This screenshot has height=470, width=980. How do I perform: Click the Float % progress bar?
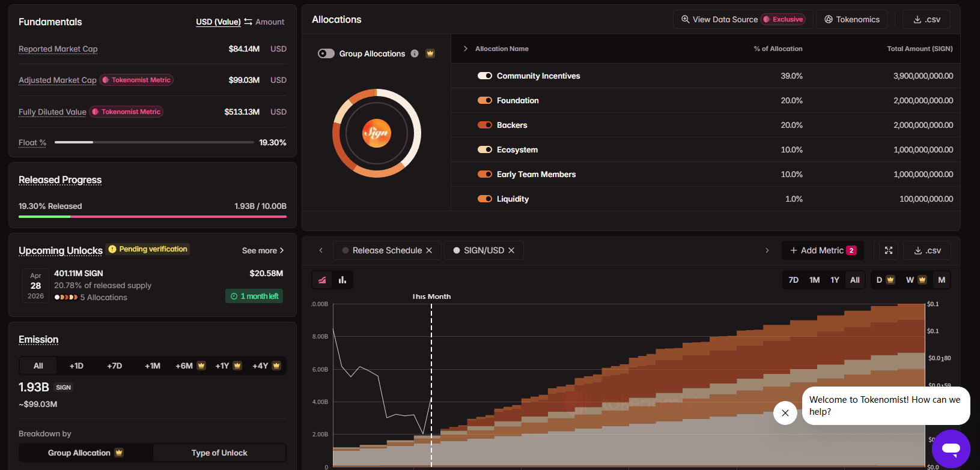[x=154, y=142]
